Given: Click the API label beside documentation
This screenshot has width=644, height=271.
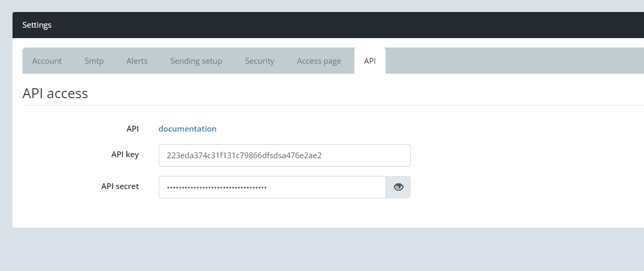Looking at the screenshot, I should point(133,128).
